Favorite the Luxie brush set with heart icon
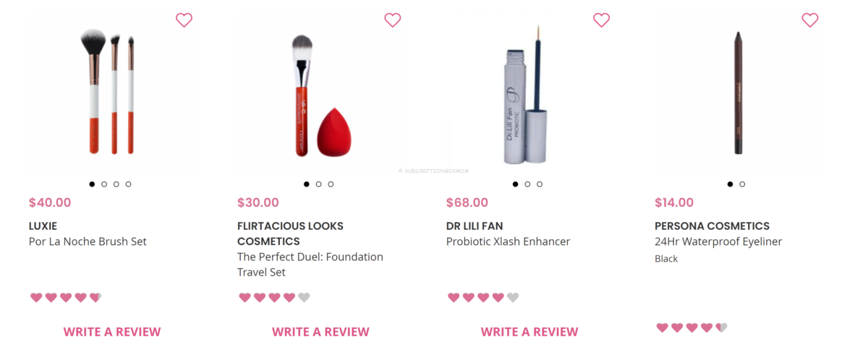 (184, 20)
